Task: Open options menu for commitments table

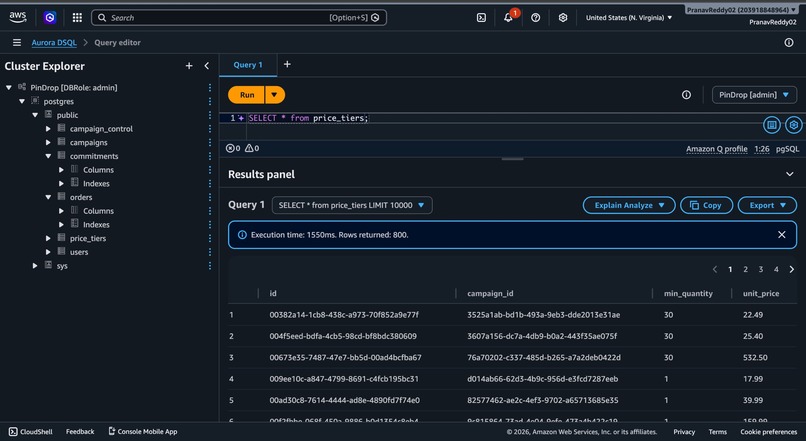Action: [x=210, y=156]
